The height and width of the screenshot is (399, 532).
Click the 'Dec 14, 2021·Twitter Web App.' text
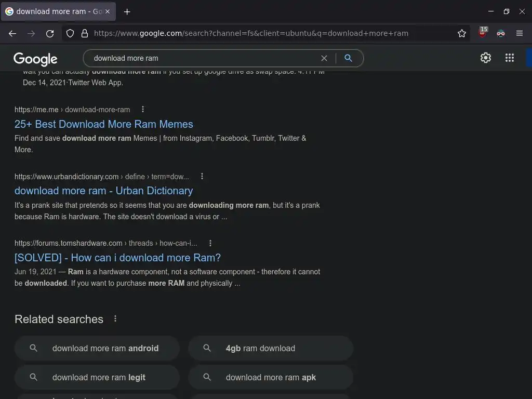[73, 83]
